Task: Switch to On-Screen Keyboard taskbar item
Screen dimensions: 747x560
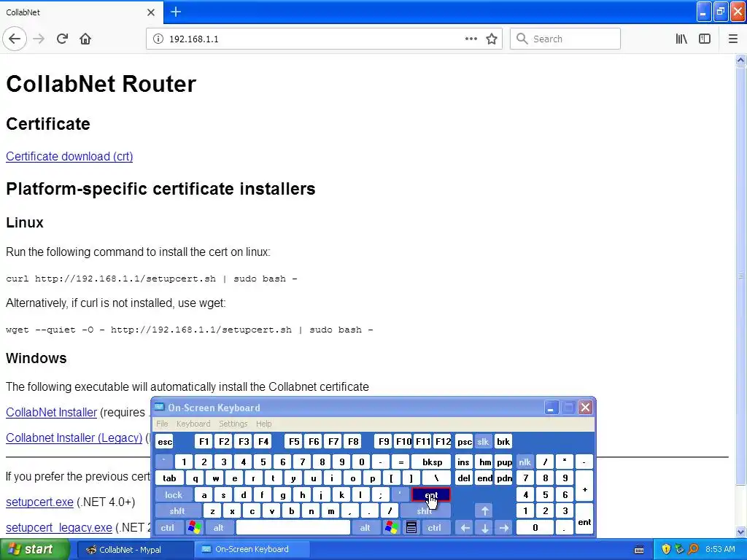Action: coord(252,550)
